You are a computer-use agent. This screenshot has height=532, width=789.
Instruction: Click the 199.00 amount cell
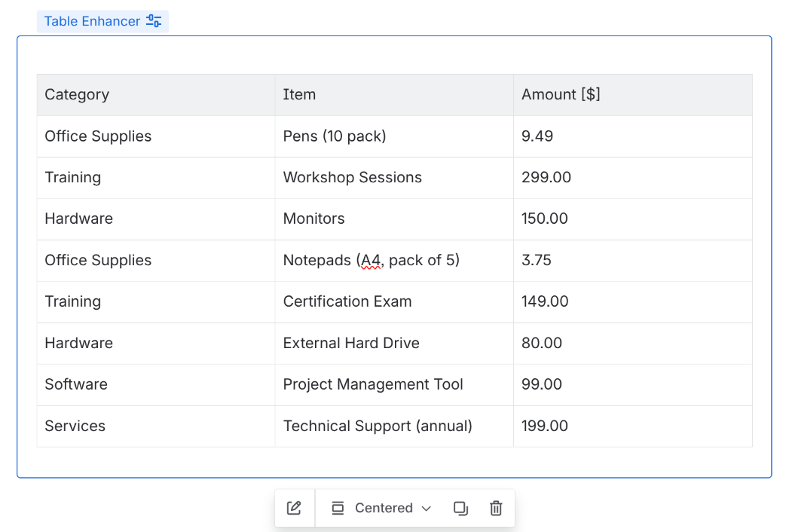tap(544, 426)
